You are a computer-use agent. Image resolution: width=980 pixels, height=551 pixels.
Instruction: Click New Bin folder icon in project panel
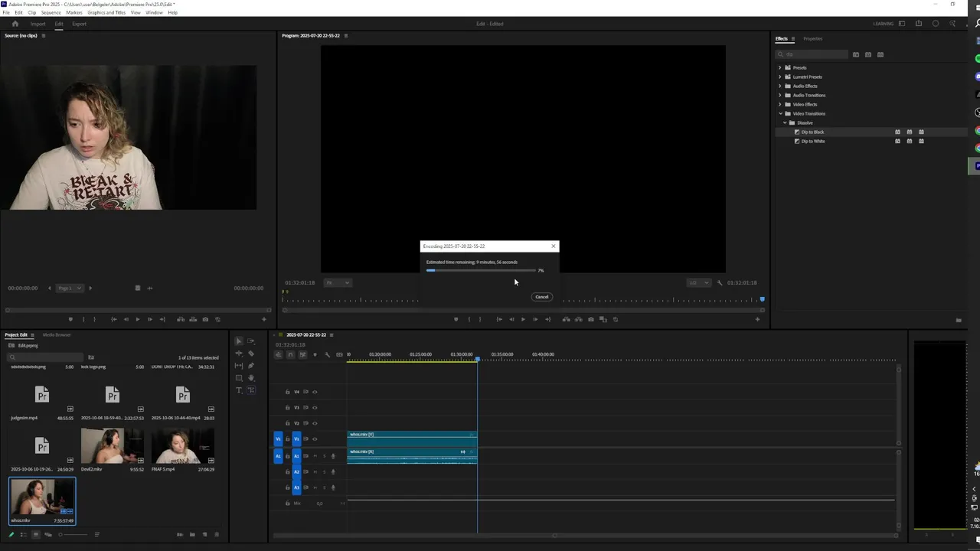pyautogui.click(x=192, y=534)
